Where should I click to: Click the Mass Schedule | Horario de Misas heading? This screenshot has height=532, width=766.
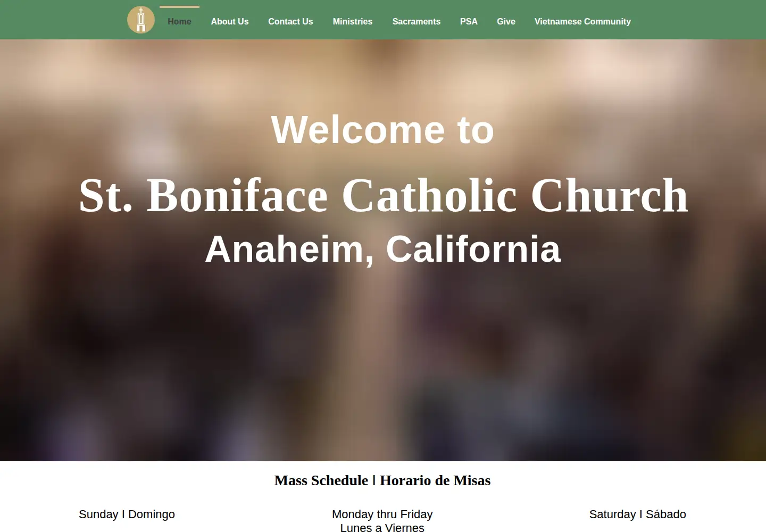coord(382,480)
